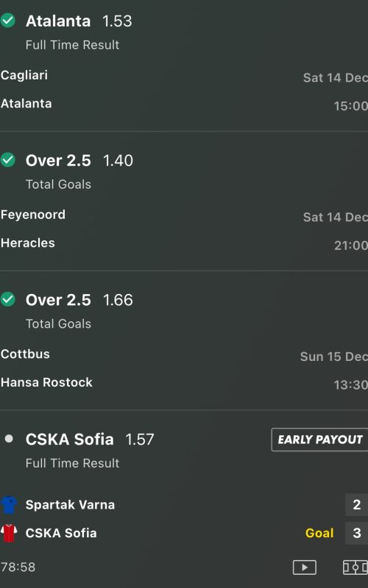368x588 pixels.
Task: Tap the 78:58 match clock
Action: coord(18,567)
